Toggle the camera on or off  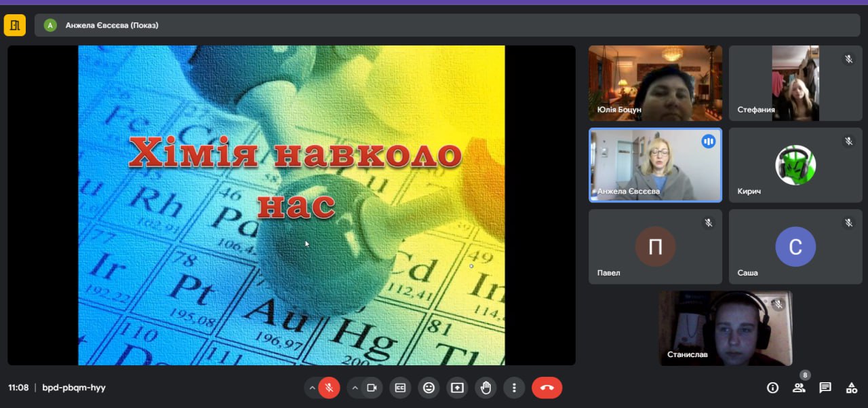(x=372, y=388)
